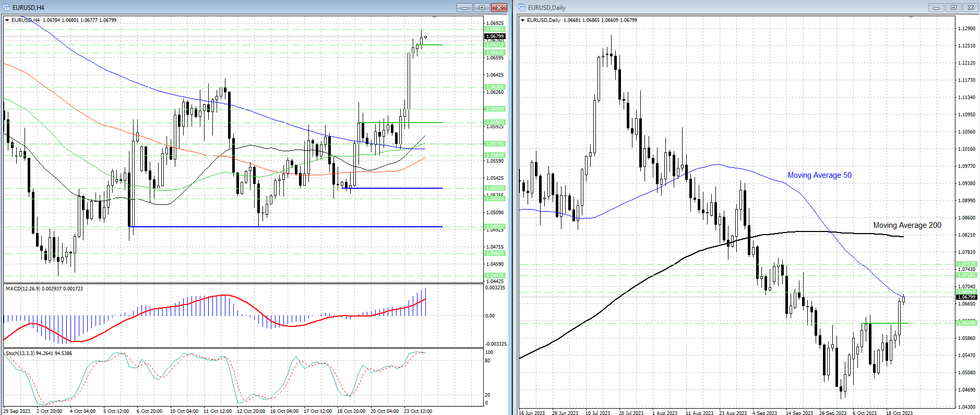Click the '10 Jul 2023' date on Daily axis
The width and height of the screenshot is (980, 415).
tap(597, 413)
